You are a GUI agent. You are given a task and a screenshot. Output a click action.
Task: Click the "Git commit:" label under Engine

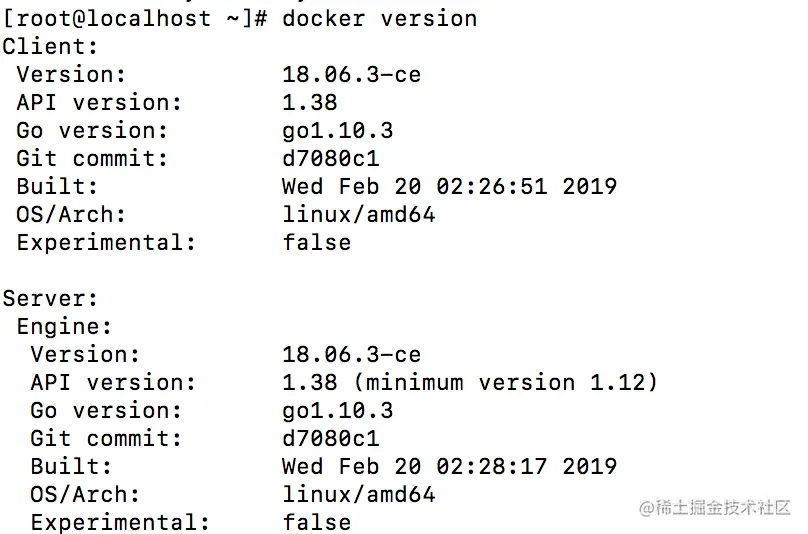(107, 438)
